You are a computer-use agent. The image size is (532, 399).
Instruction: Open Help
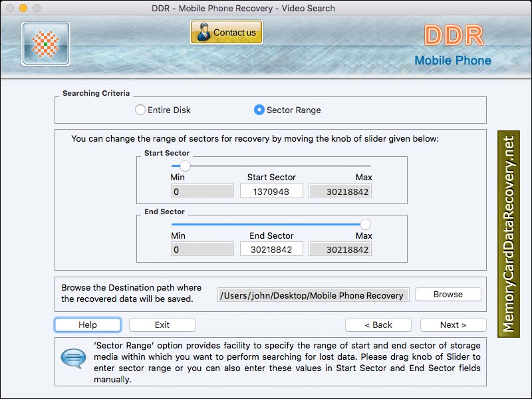coord(87,325)
